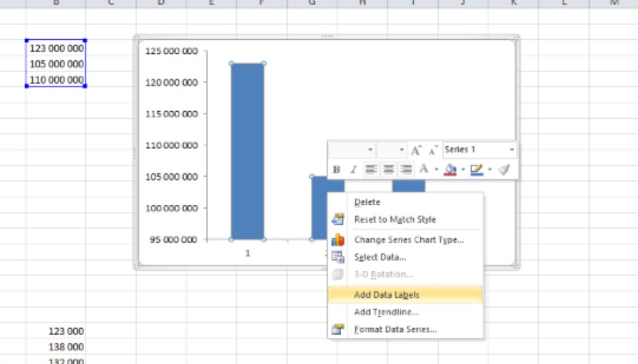Screen dimensions: 638x364
Task: Click the format painter brush icon
Action: pos(504,169)
